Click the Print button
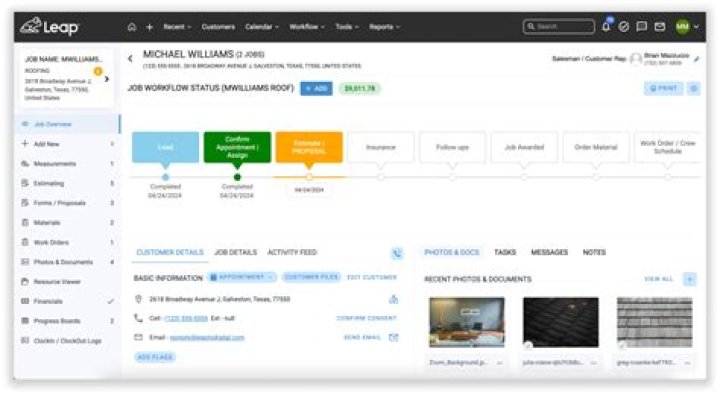This screenshot has width=720, height=395. click(x=664, y=88)
